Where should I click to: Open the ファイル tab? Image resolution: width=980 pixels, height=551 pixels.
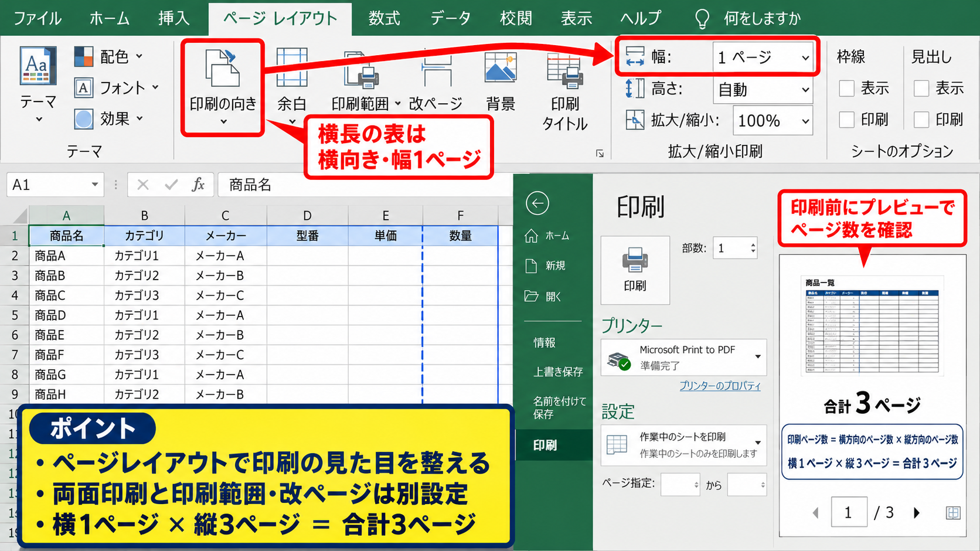click(38, 18)
